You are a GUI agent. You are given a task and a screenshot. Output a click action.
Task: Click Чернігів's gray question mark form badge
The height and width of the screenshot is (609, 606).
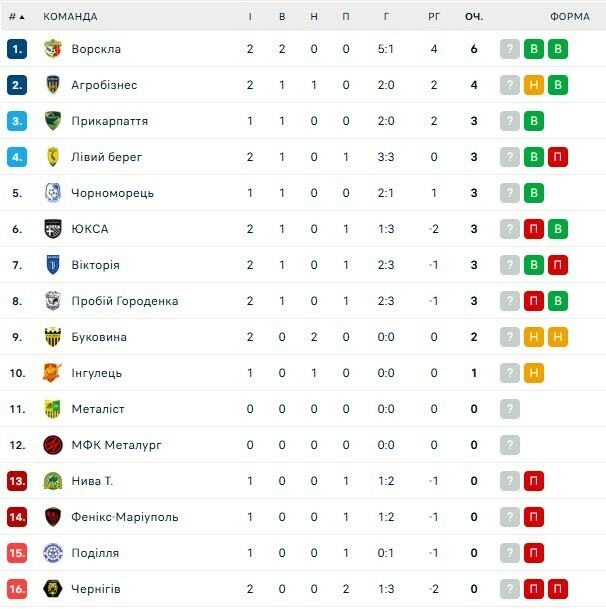(x=510, y=589)
